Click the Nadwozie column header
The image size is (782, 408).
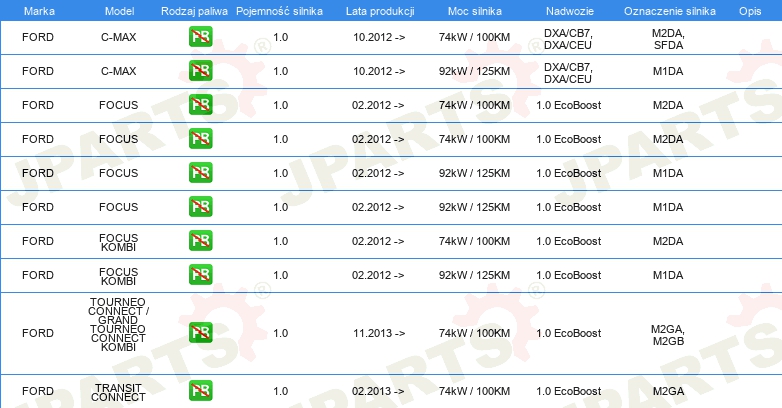(x=570, y=11)
